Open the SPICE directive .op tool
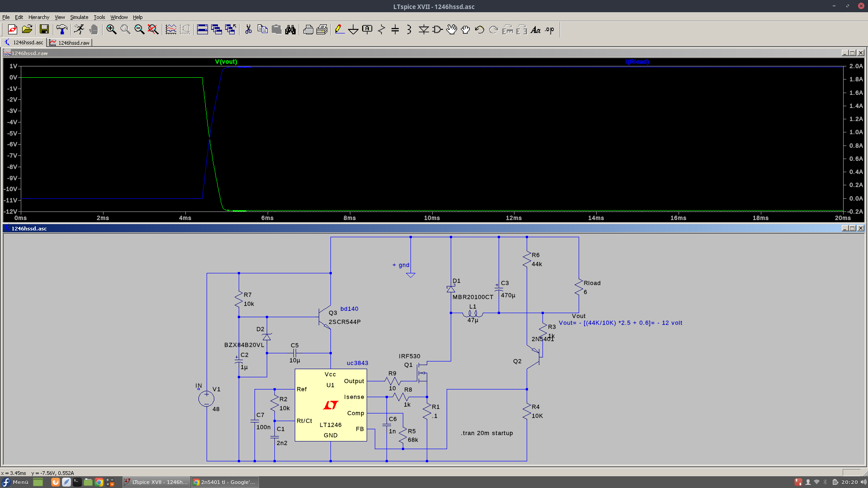The height and width of the screenshot is (488, 868). 549,29
